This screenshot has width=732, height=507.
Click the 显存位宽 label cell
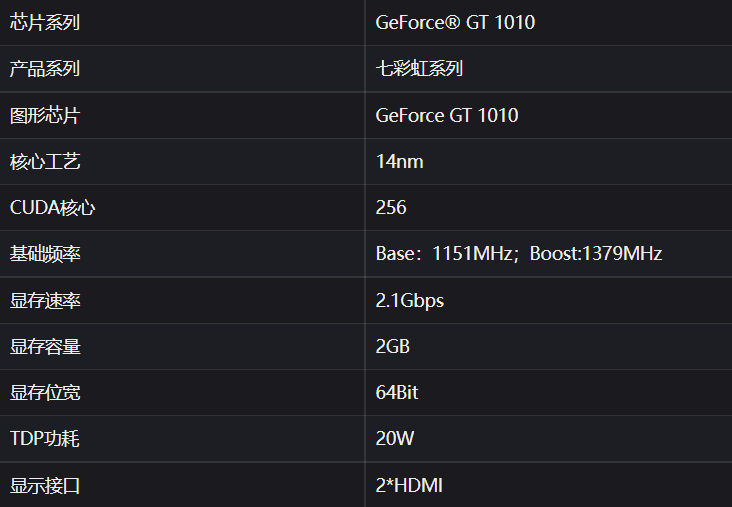(45, 393)
